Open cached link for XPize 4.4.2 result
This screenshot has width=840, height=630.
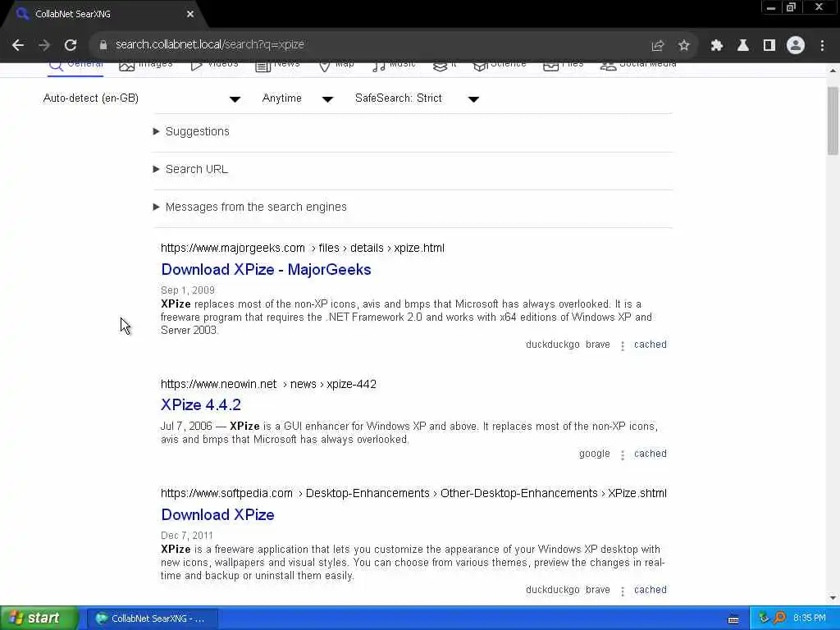651,454
